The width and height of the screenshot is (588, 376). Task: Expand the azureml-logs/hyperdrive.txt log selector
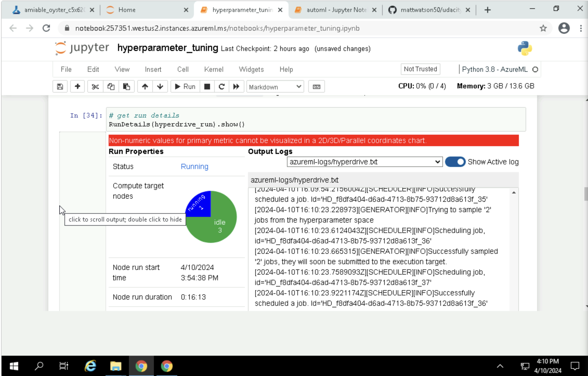(364, 162)
